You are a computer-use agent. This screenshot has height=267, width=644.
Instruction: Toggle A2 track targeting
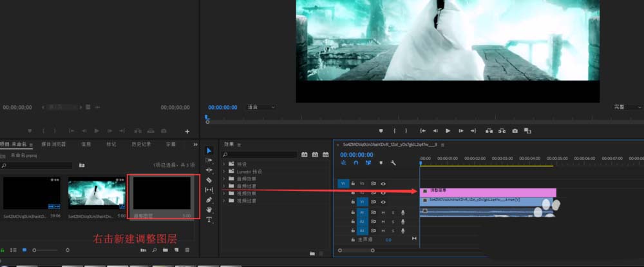click(x=362, y=221)
